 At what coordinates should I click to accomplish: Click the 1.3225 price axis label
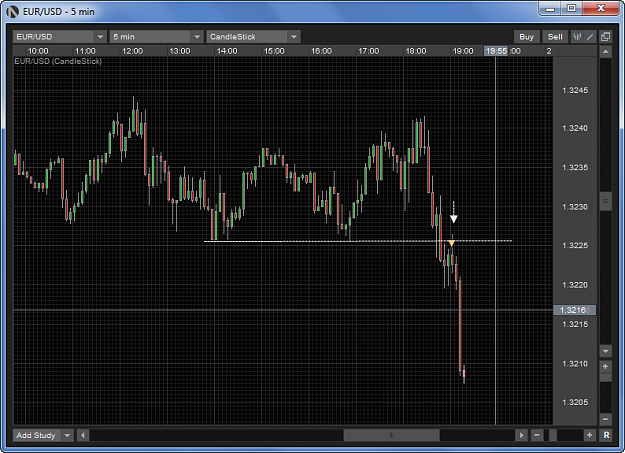point(575,245)
